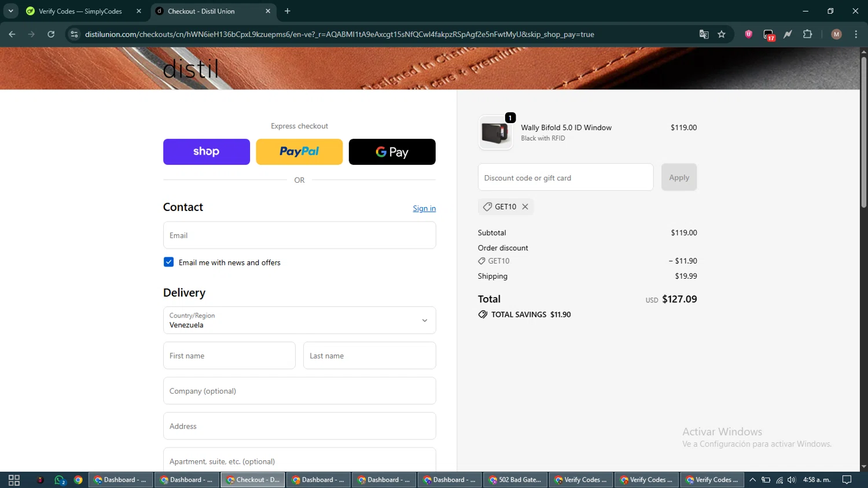Open a new browser tab
This screenshot has width=868, height=488.
288,11
